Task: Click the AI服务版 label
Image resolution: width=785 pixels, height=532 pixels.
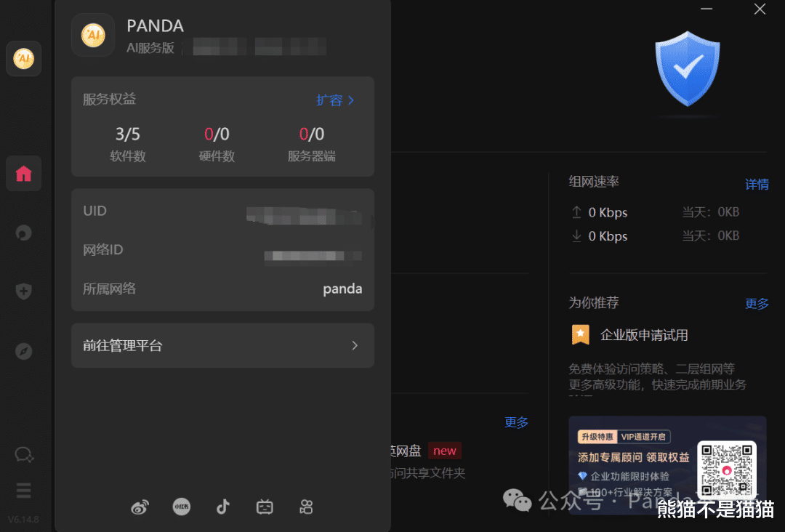Action: tap(150, 48)
